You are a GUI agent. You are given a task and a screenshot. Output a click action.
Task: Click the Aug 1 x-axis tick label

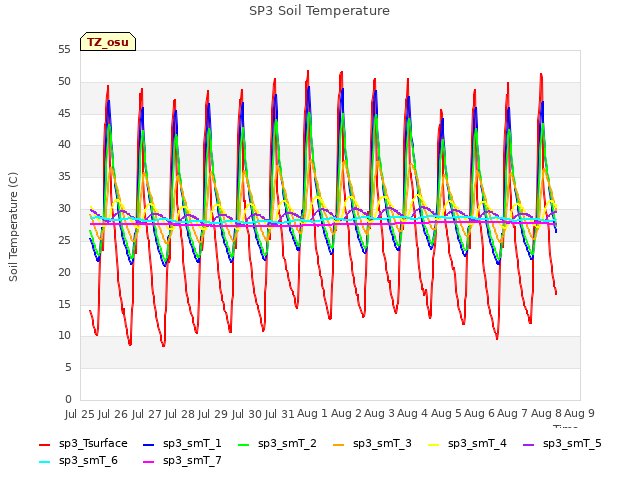[312, 413]
